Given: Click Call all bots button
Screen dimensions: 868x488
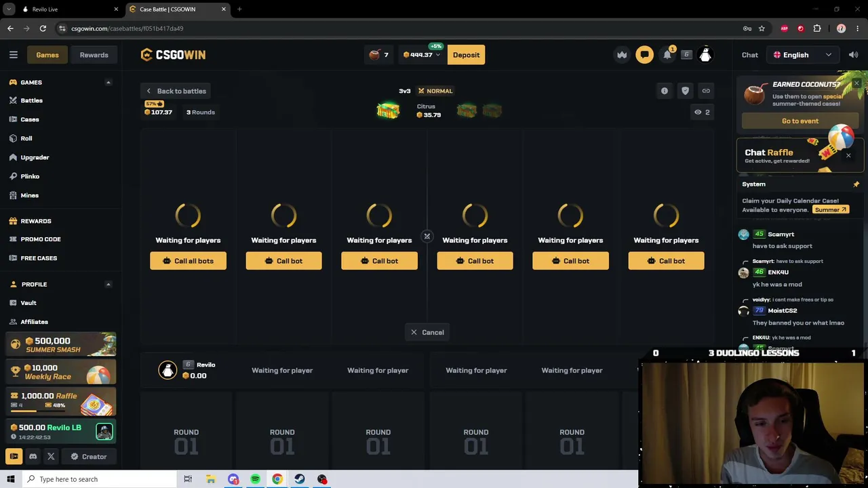Looking at the screenshot, I should pos(188,261).
